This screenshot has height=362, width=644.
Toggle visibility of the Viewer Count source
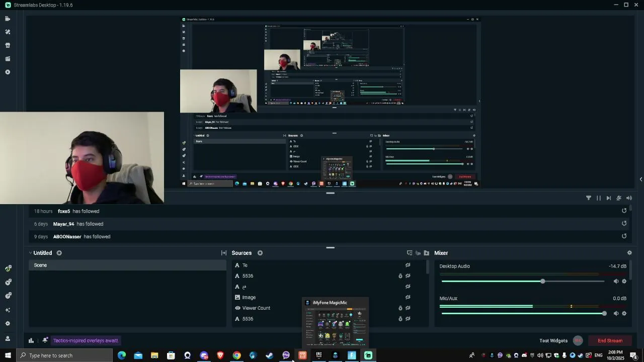408,308
